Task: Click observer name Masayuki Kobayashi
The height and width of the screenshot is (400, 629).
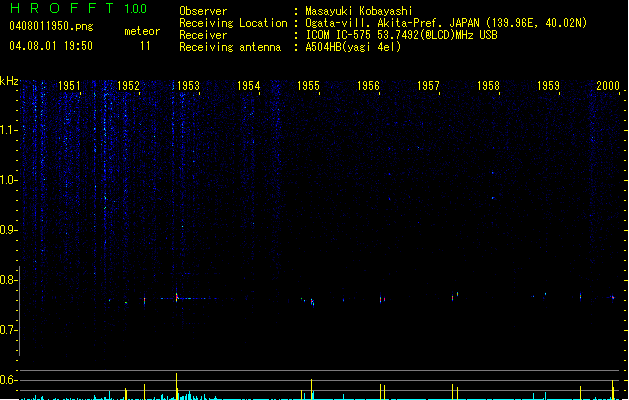Action: pos(359,11)
